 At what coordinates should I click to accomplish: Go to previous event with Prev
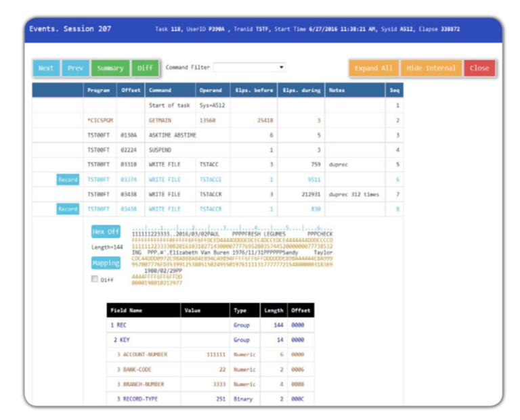pyautogui.click(x=75, y=68)
